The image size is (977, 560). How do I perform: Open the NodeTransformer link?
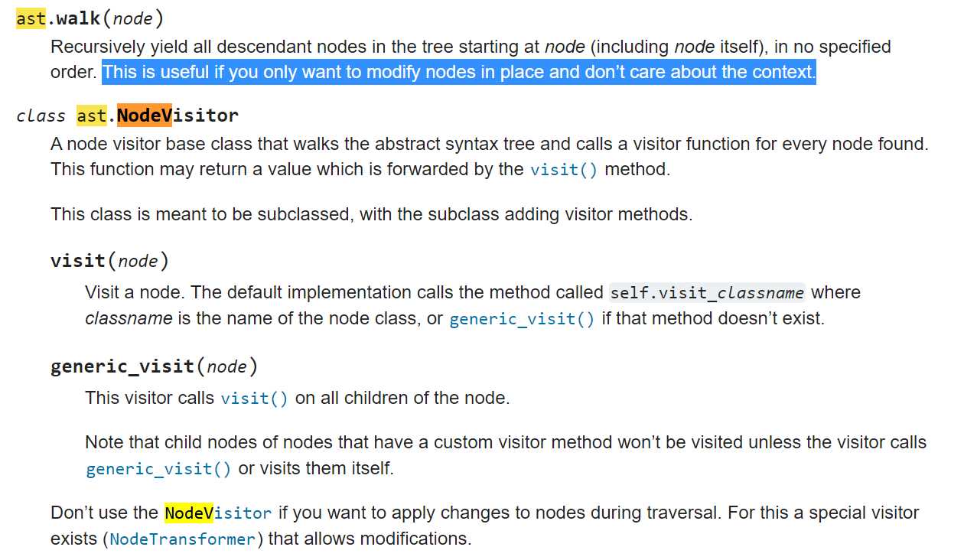(182, 539)
